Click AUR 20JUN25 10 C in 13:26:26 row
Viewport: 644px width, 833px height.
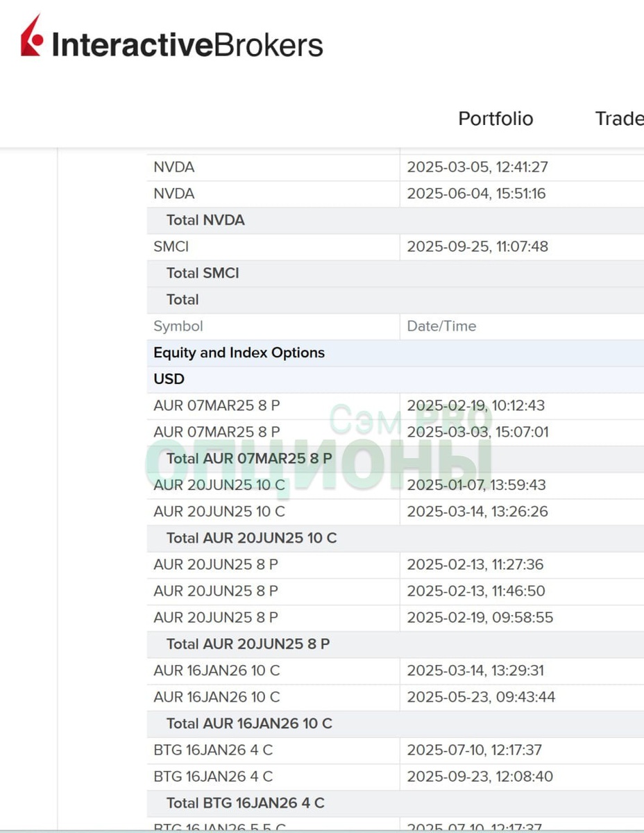pyautogui.click(x=219, y=512)
